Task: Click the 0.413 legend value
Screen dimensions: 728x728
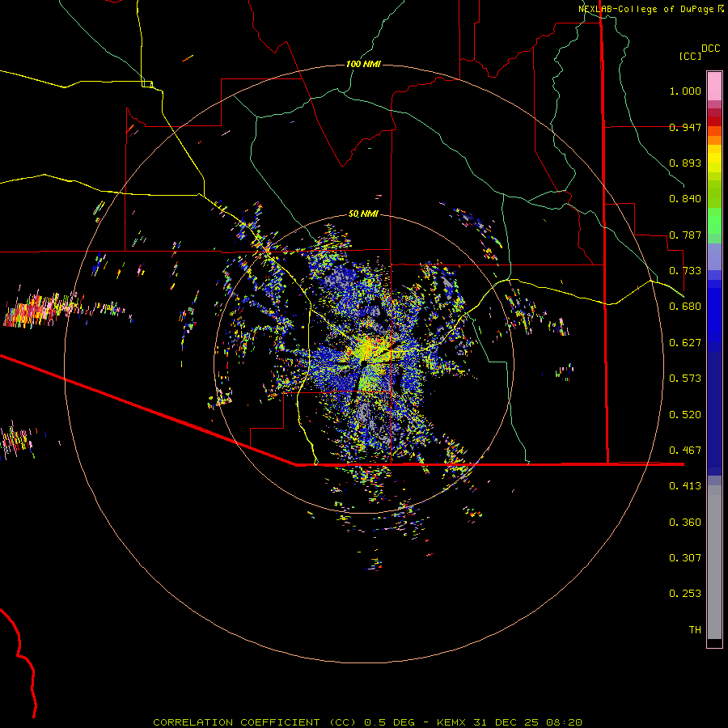Action: click(685, 486)
